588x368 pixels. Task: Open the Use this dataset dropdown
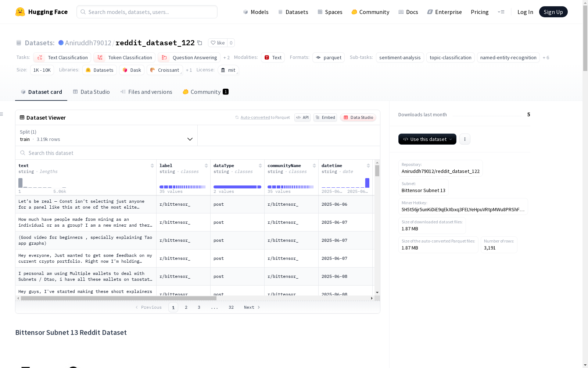(x=427, y=139)
